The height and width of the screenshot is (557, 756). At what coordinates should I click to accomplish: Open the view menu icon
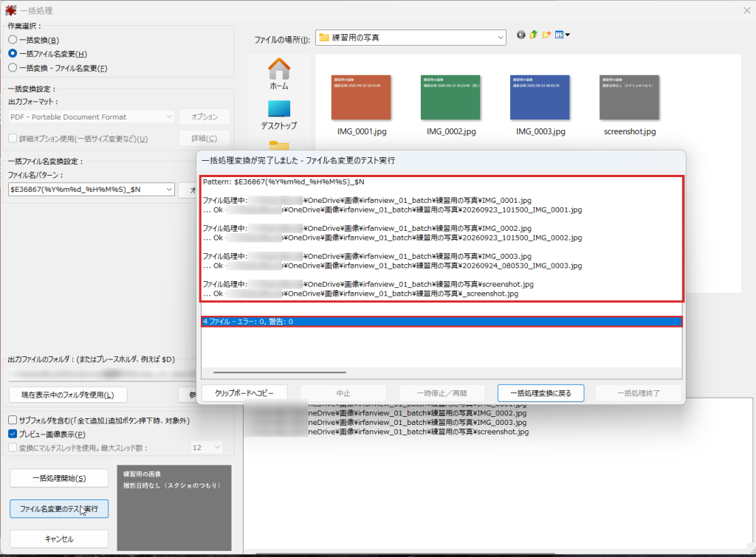[x=562, y=35]
